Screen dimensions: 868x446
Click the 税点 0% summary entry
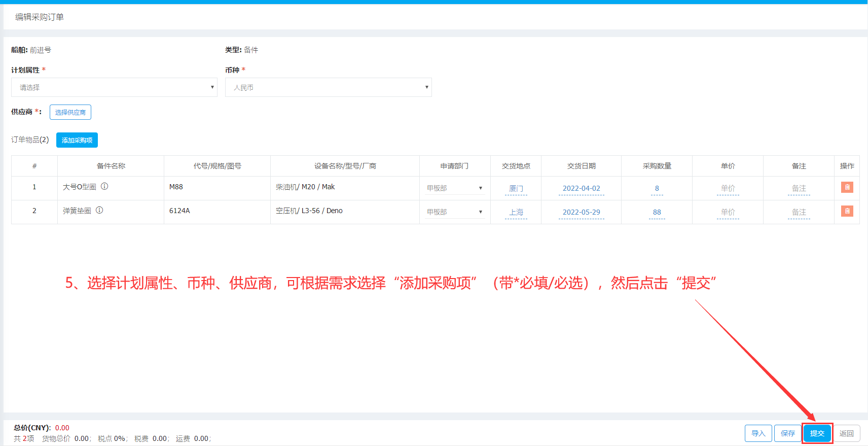coord(113,438)
